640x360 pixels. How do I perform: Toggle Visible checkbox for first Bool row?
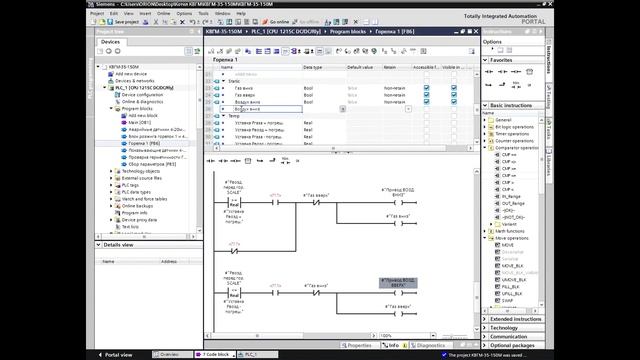coord(454,88)
